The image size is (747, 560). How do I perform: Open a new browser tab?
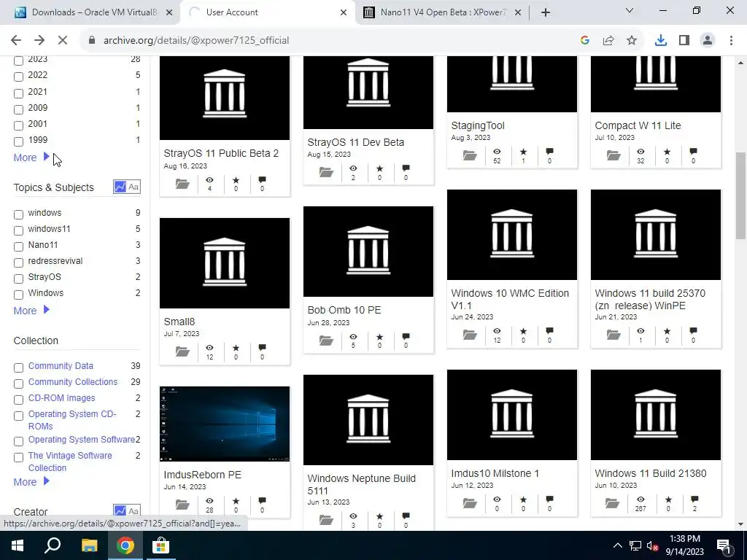click(x=546, y=12)
